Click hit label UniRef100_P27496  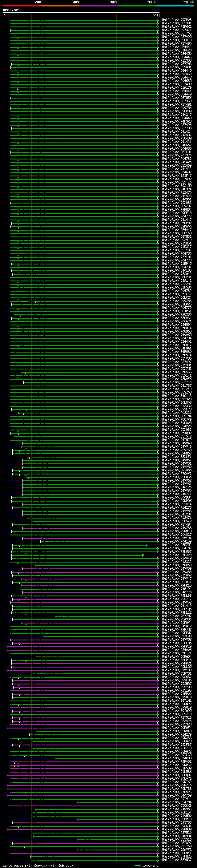click(x=177, y=125)
